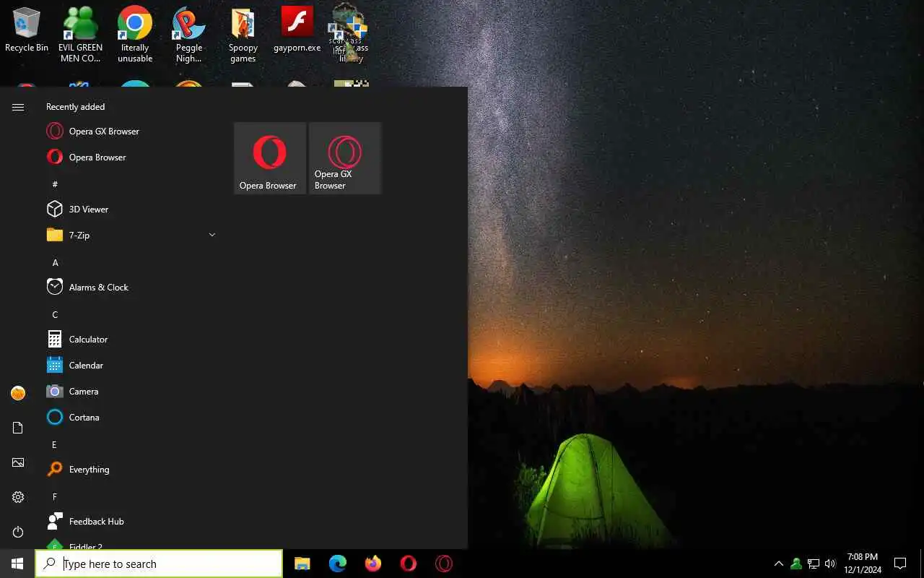Screen dimensions: 924x578
Task: Open Pictures from Start sidebar
Action: click(x=18, y=462)
